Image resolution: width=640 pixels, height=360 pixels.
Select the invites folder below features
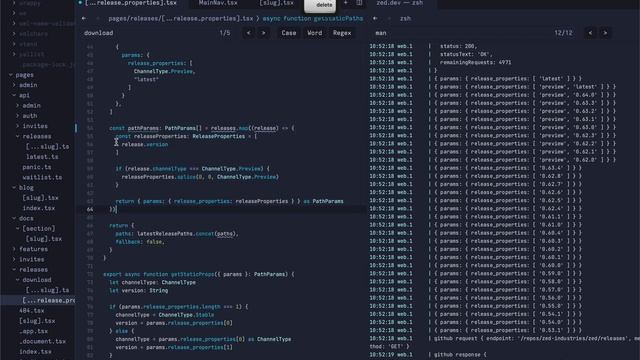click(31, 260)
